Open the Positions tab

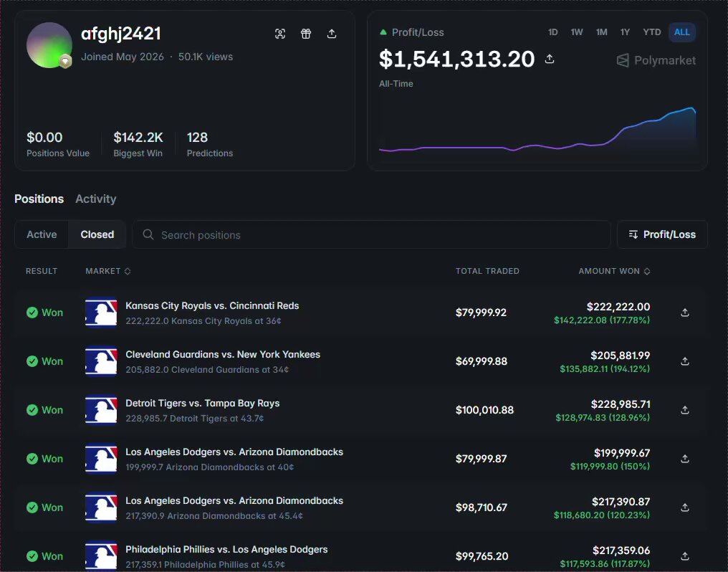pos(39,199)
